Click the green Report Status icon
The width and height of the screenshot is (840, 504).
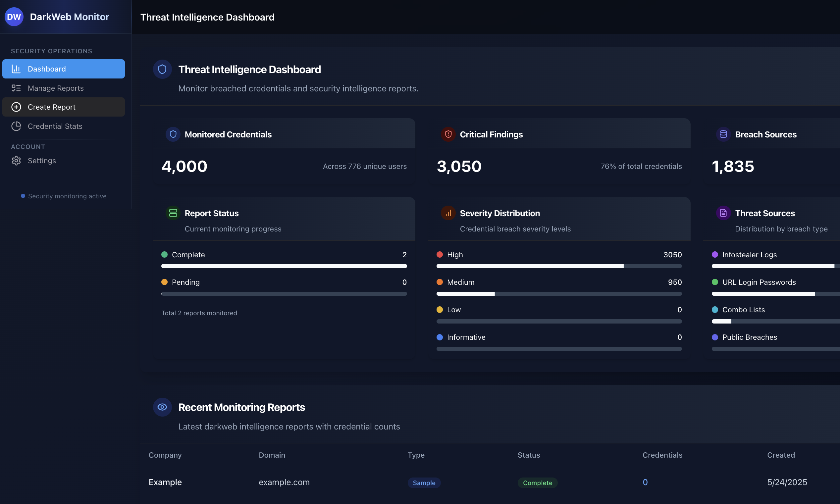(x=173, y=213)
